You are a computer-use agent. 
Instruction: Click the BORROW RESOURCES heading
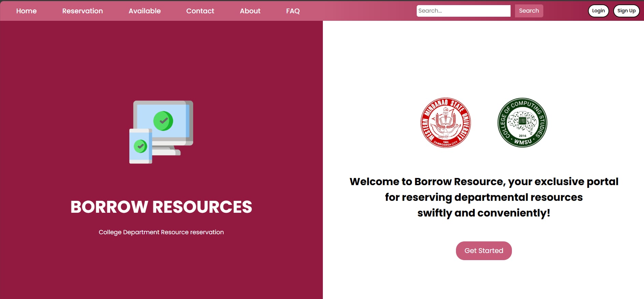tap(161, 207)
